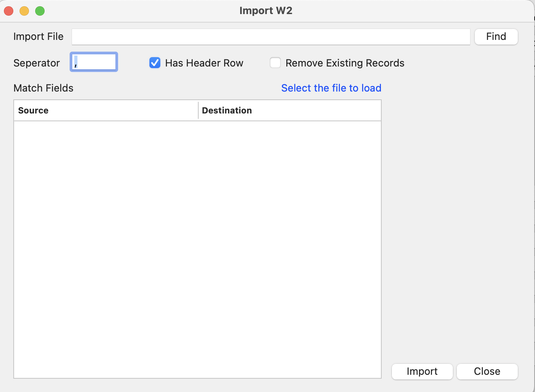Toggle the Has Header Row checkbox
This screenshot has height=392, width=535.
[x=155, y=63]
